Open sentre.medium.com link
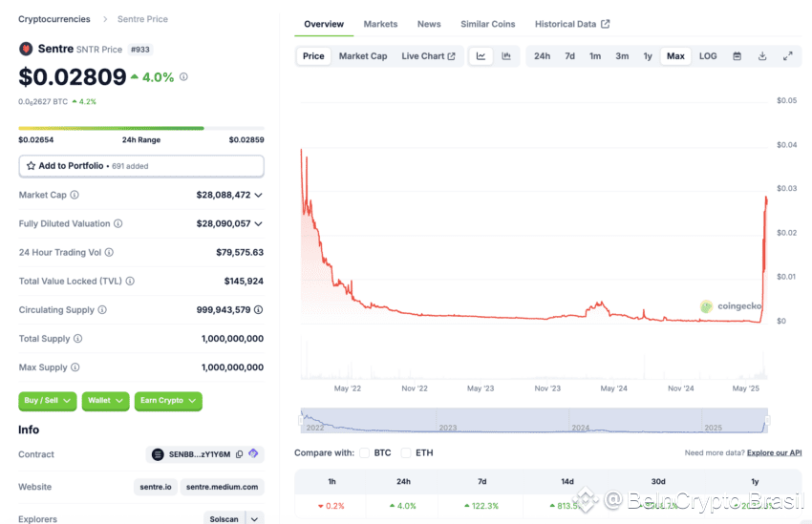812x524 pixels. coord(223,487)
